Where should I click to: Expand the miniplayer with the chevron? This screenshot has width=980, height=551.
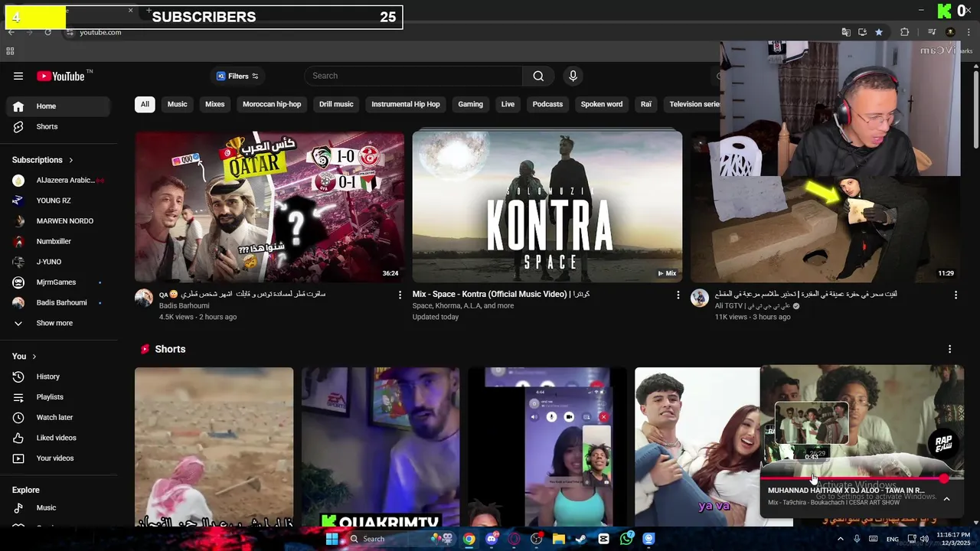pyautogui.click(x=946, y=499)
